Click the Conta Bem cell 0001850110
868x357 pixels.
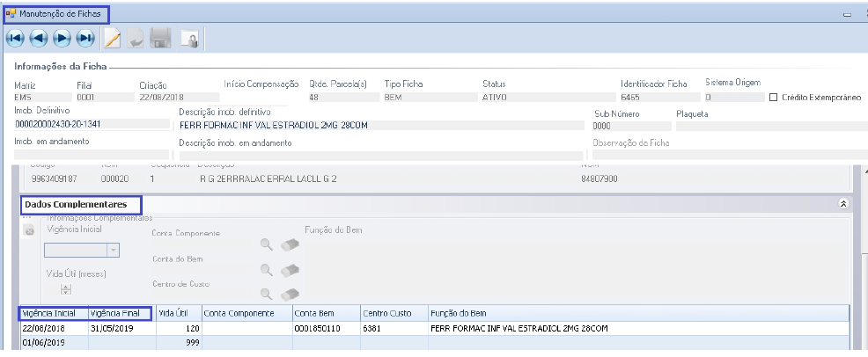327,328
